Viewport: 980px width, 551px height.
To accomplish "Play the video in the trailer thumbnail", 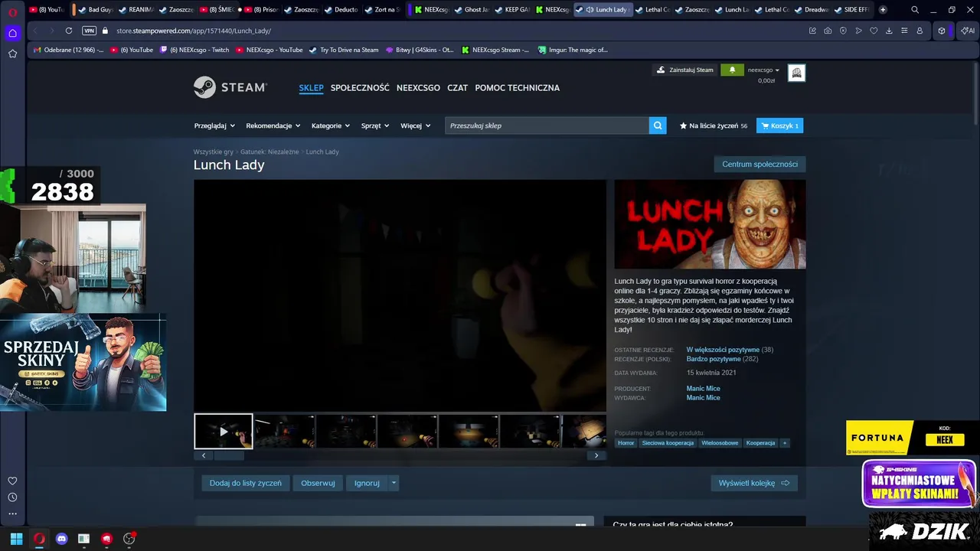I will (x=223, y=432).
